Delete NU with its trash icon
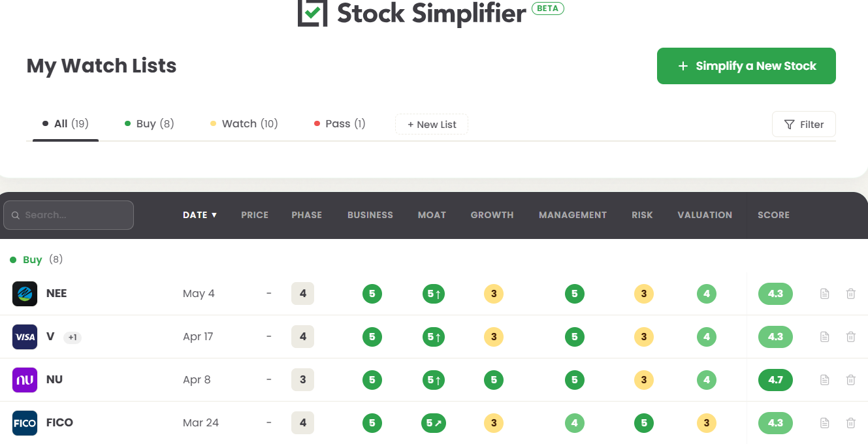868x444 pixels. point(850,380)
